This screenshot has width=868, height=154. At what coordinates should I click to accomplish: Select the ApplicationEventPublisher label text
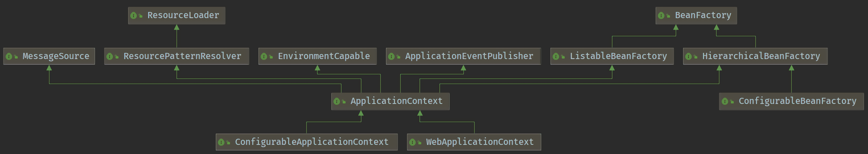pos(469,56)
